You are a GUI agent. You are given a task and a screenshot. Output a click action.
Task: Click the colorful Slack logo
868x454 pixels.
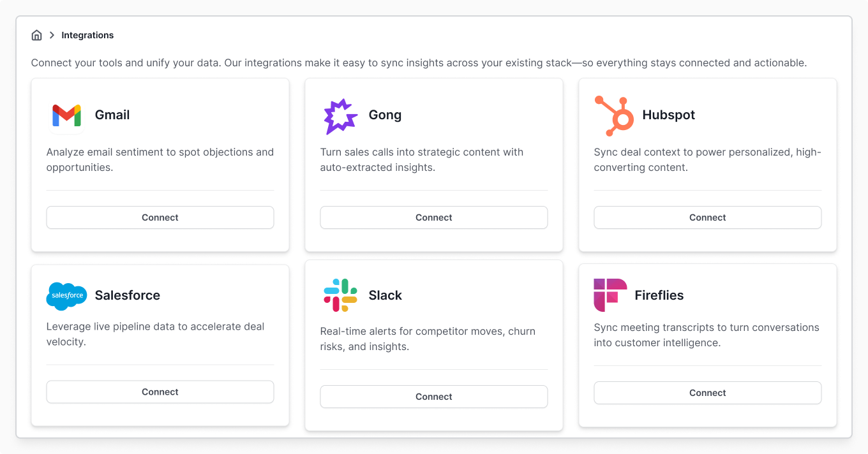click(x=340, y=295)
